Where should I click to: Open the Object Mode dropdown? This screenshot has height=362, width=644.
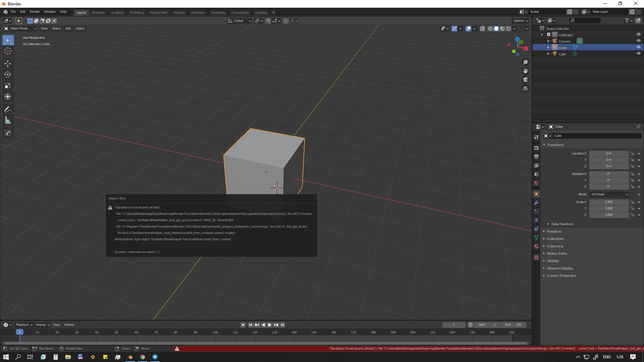(20, 28)
